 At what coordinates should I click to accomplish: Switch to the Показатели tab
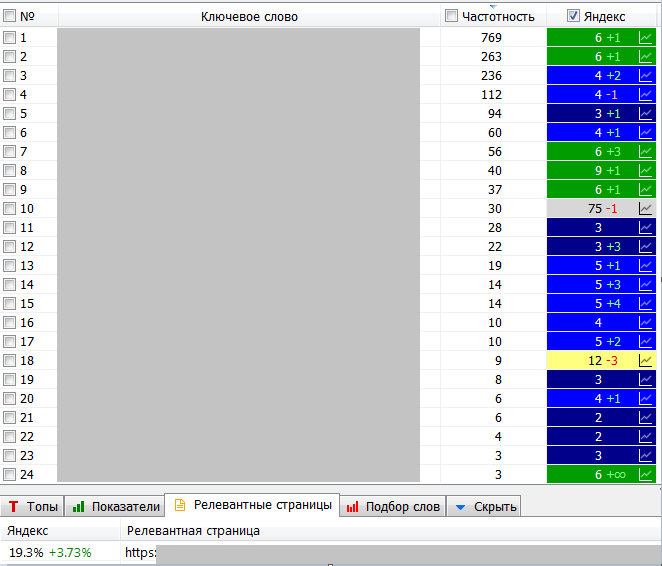(115, 506)
